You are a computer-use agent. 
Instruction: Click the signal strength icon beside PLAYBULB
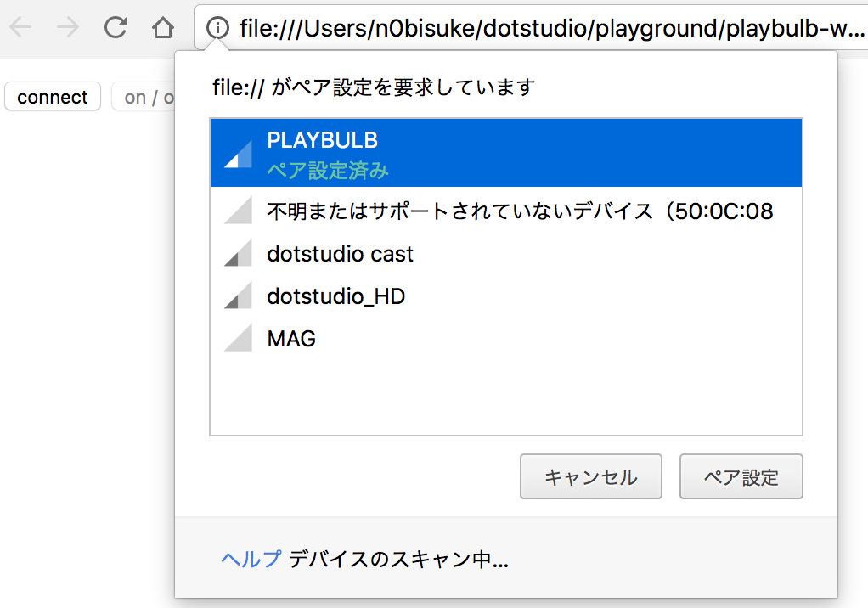(238, 153)
